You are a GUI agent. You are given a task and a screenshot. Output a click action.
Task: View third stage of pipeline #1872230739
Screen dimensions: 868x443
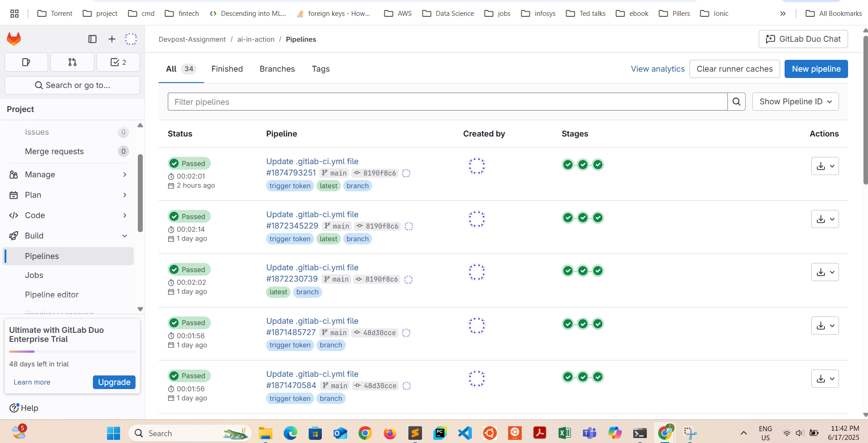tap(598, 271)
